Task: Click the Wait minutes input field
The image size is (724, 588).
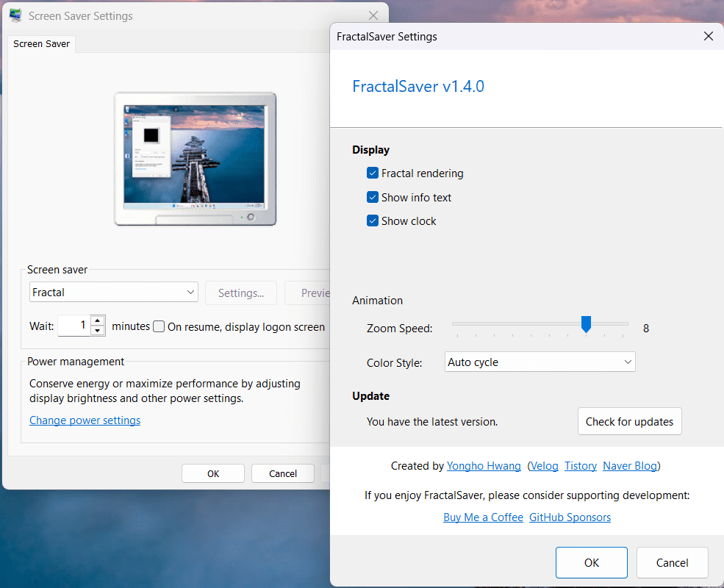Action: [74, 326]
